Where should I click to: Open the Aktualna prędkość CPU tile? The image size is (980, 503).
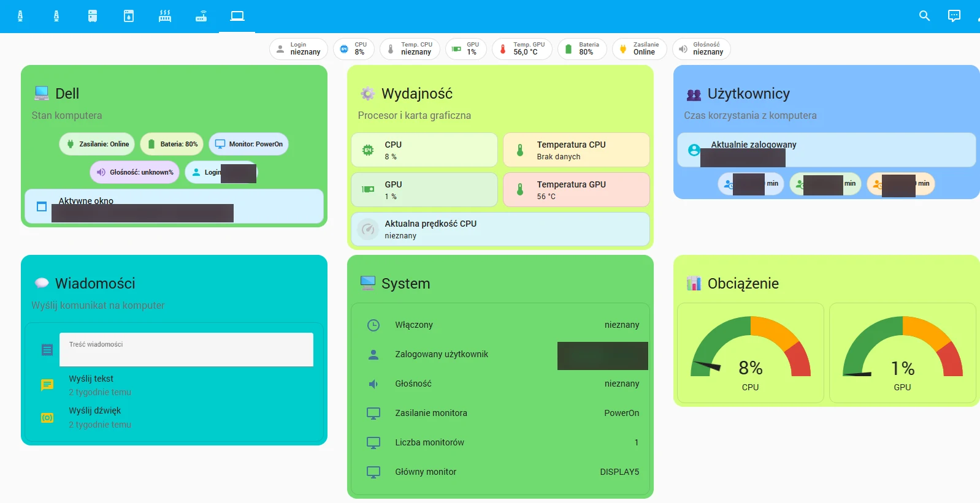(500, 229)
